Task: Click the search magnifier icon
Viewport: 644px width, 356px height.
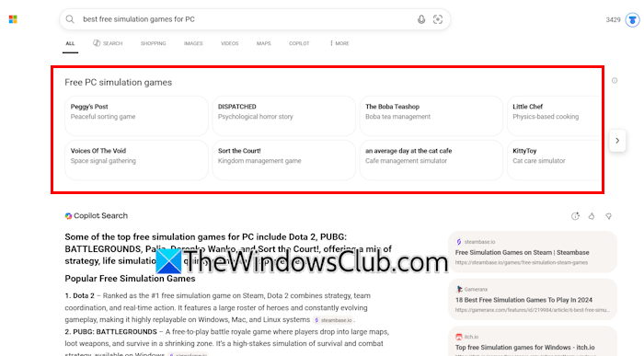Action: 70,19
